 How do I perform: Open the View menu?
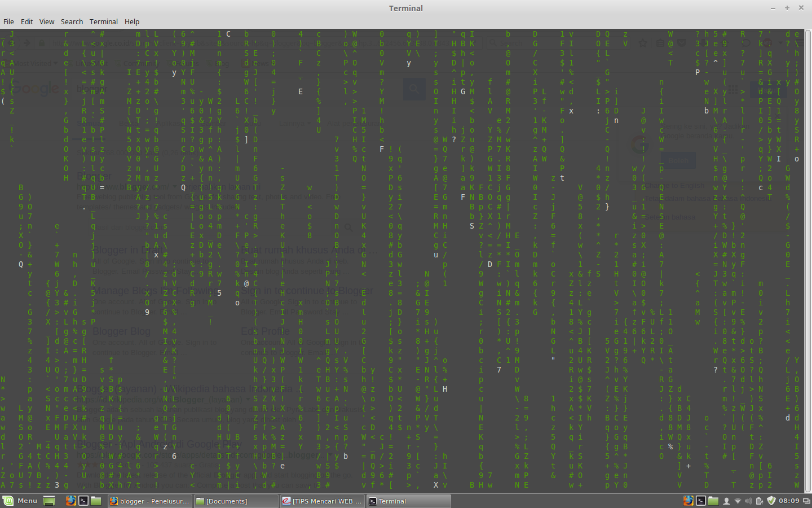click(x=47, y=21)
